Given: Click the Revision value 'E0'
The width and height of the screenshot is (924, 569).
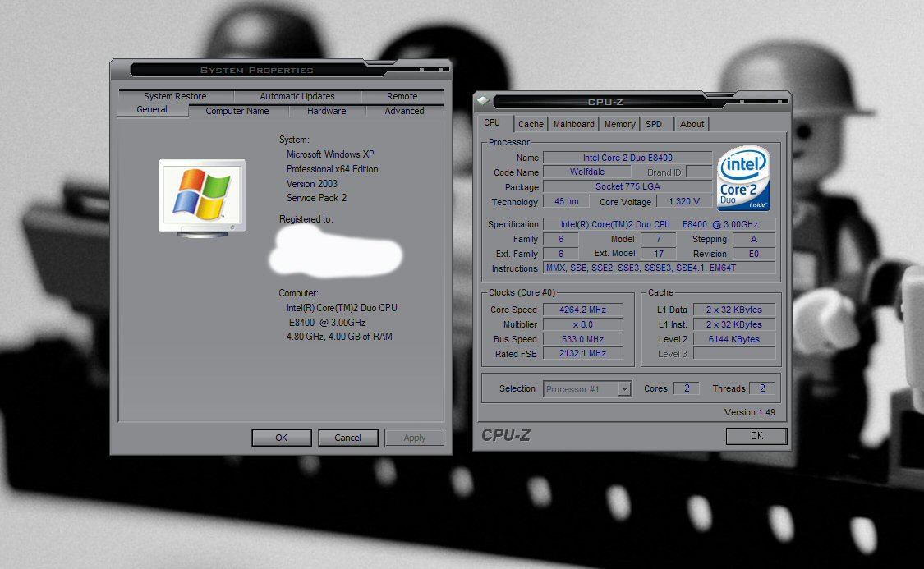Looking at the screenshot, I should tap(754, 254).
